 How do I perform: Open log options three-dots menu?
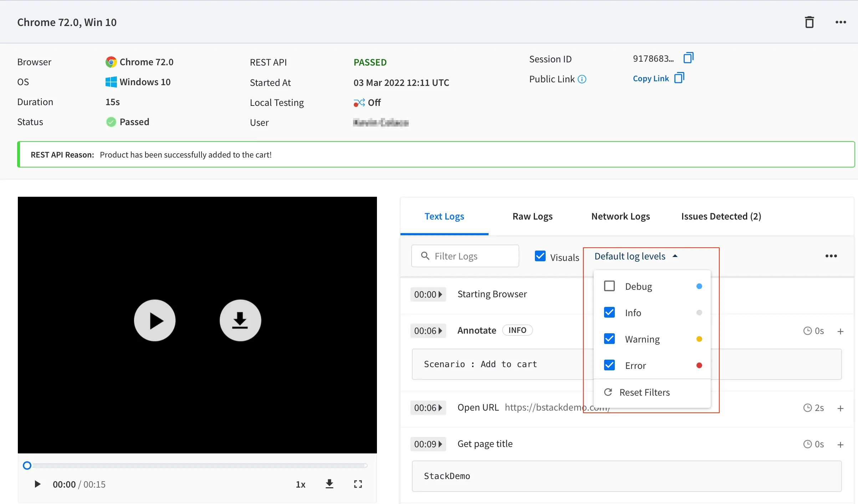coord(831,256)
